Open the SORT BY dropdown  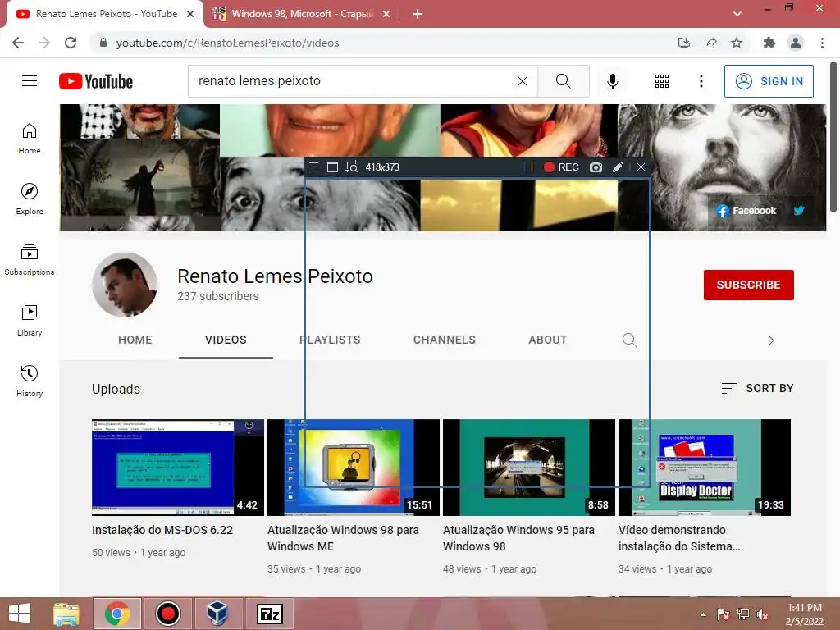757,388
